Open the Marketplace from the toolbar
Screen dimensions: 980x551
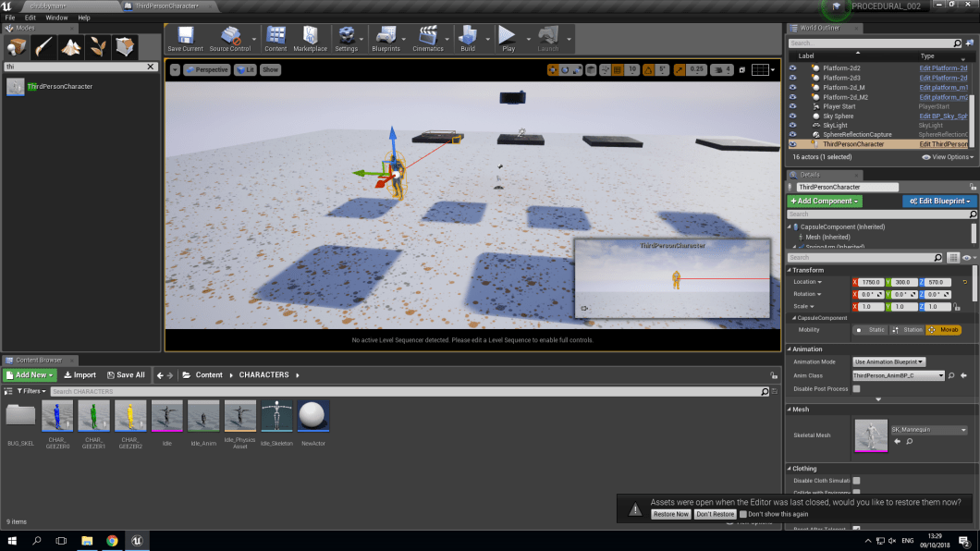pos(310,39)
